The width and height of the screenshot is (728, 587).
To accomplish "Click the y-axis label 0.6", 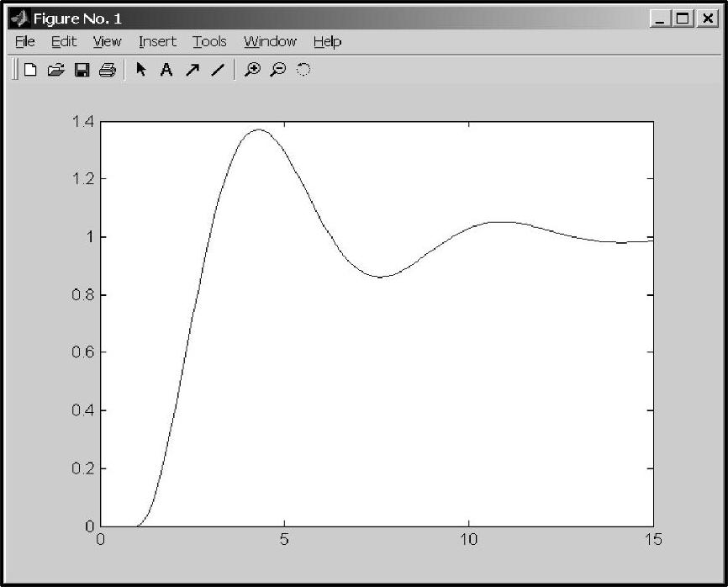I will (x=82, y=352).
